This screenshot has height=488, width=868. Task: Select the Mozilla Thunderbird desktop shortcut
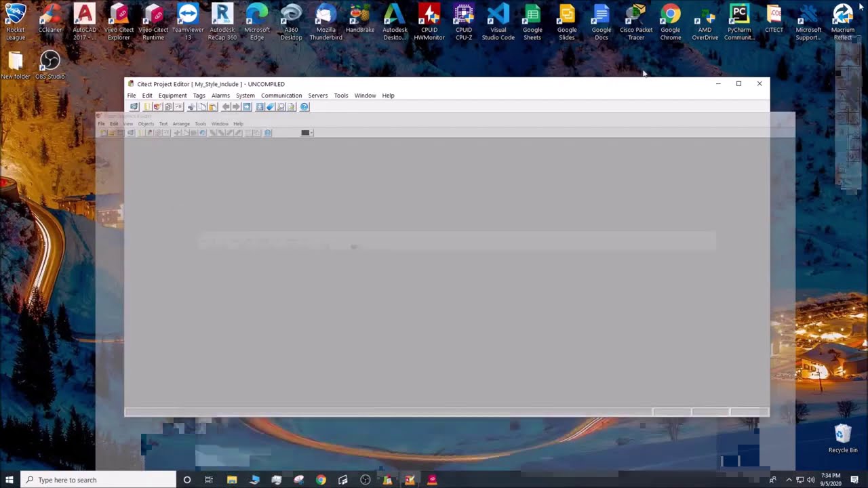tap(325, 22)
